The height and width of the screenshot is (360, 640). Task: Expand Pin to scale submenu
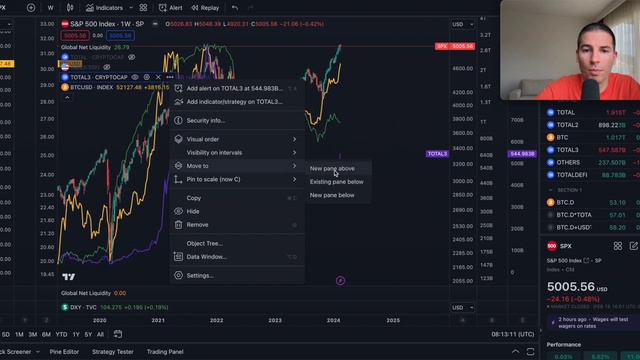click(294, 179)
